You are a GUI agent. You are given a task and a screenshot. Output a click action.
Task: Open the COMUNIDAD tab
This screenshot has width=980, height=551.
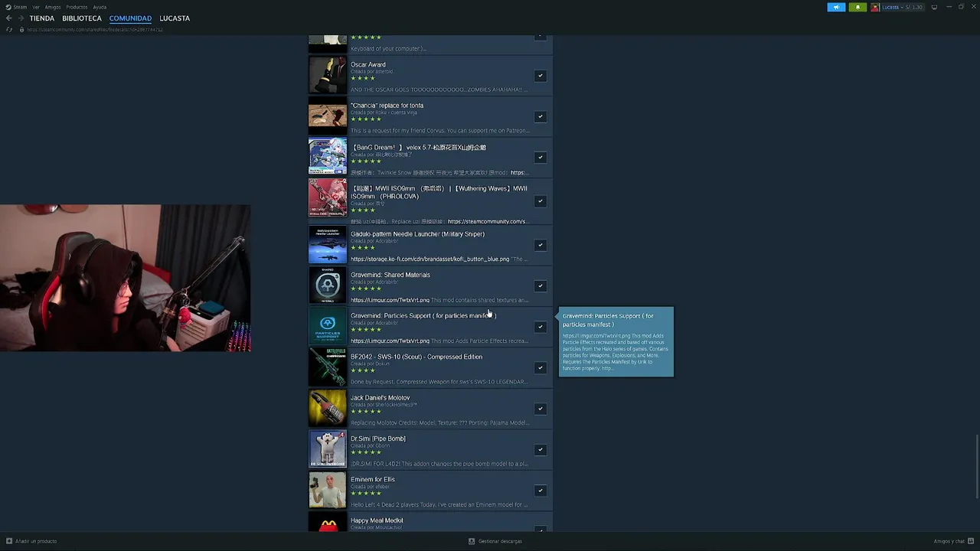click(x=130, y=18)
